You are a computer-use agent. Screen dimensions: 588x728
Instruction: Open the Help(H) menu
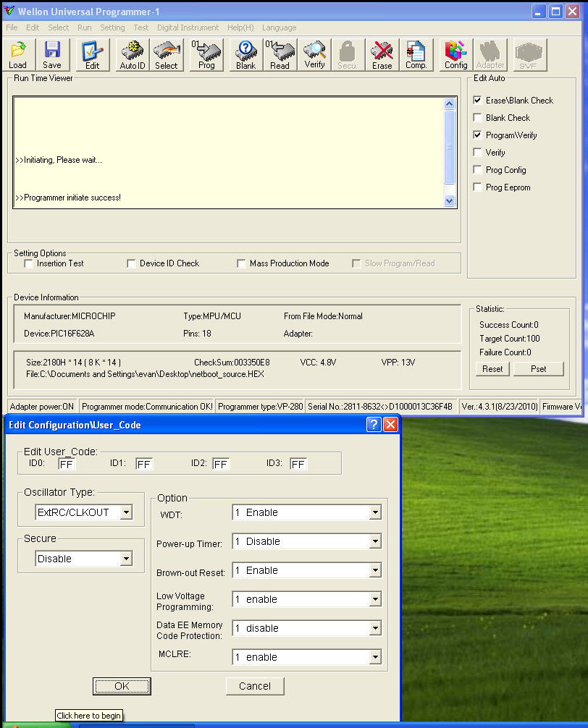click(x=240, y=27)
